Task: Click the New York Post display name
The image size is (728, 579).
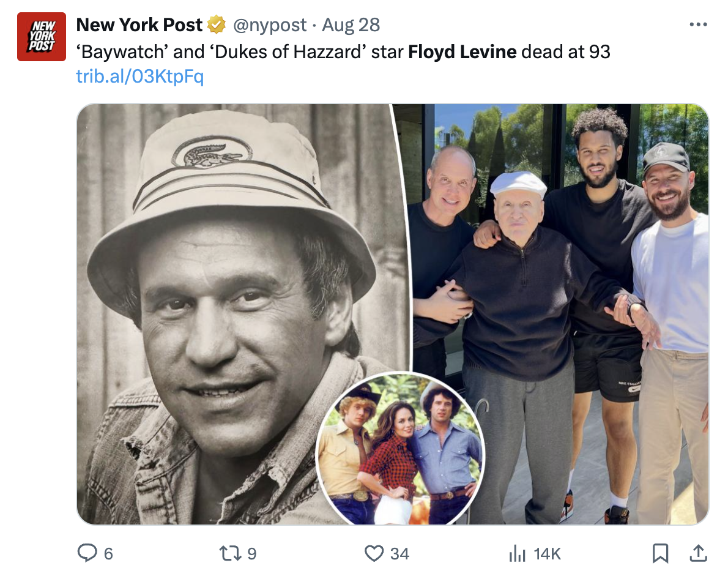Action: coord(139,25)
